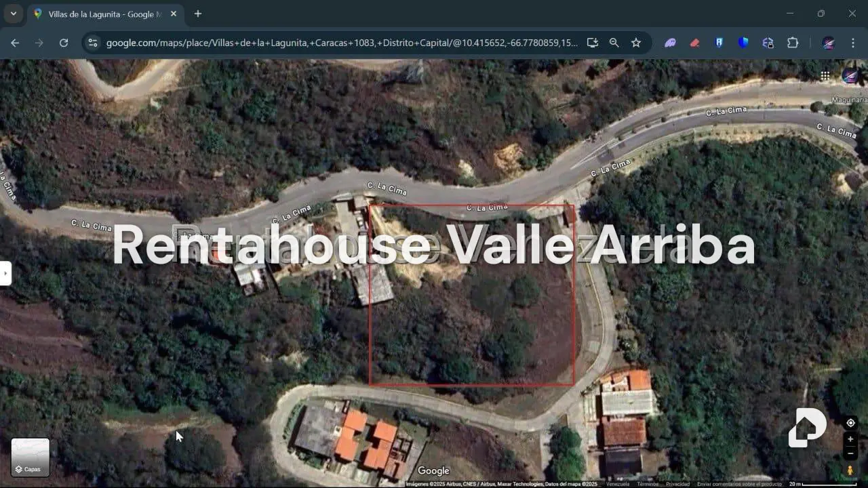This screenshot has height=488, width=868.
Task: Install the app from address bar
Action: (593, 43)
